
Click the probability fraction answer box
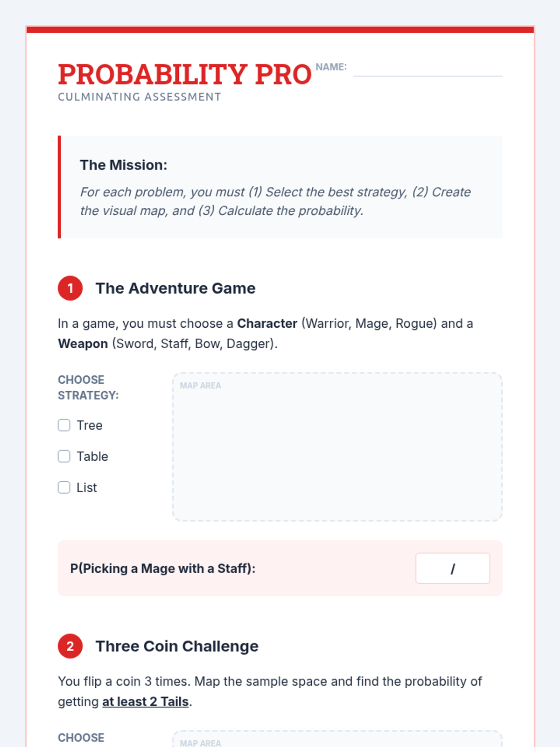[453, 568]
